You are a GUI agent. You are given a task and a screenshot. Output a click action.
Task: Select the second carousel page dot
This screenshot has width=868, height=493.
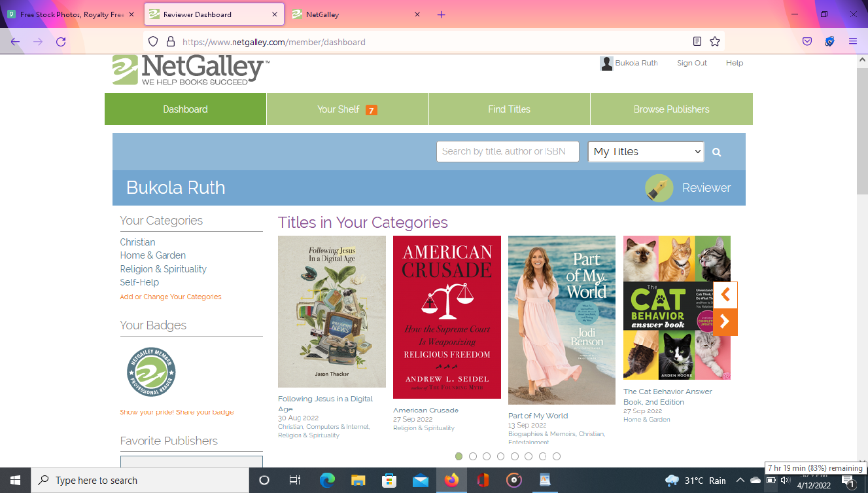coord(473,456)
